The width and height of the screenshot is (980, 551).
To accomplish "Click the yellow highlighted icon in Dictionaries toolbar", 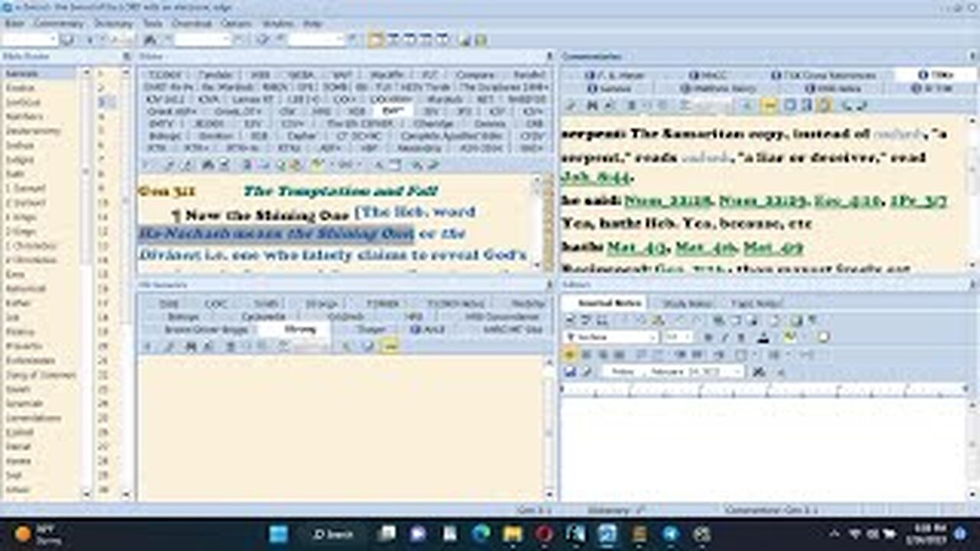I will [390, 347].
